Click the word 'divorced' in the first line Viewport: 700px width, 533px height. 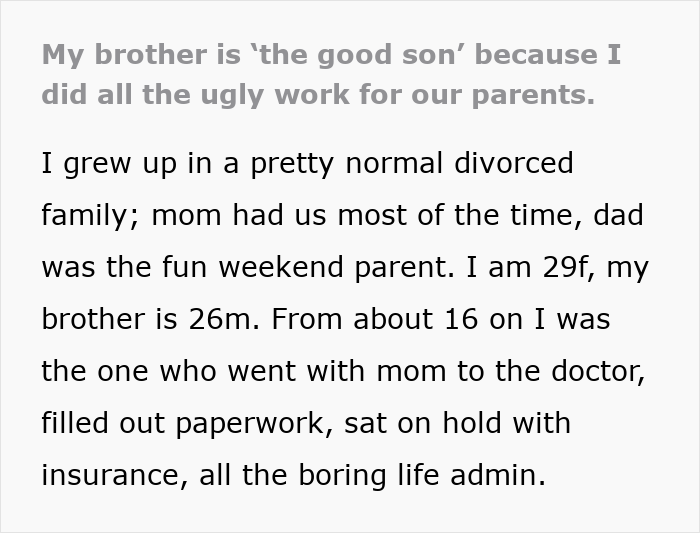[x=509, y=162]
